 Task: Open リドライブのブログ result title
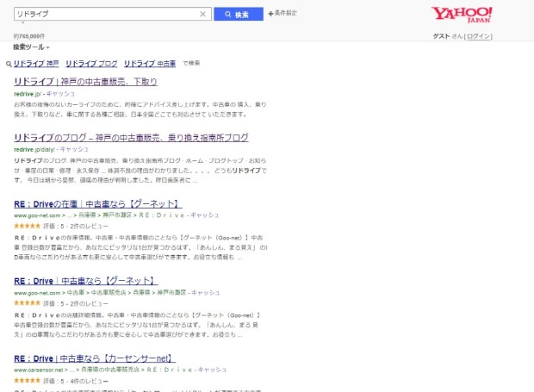point(131,138)
